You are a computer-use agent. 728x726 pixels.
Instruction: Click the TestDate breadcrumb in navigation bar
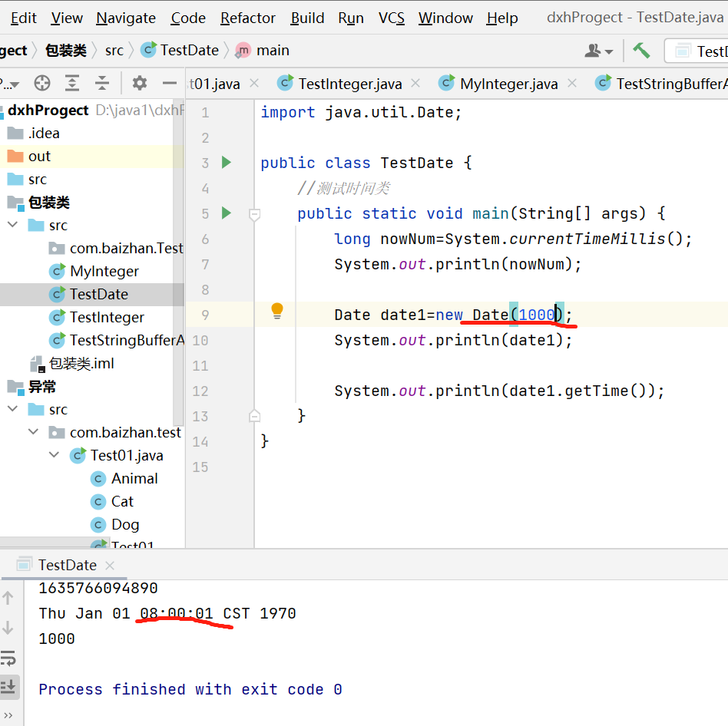180,50
